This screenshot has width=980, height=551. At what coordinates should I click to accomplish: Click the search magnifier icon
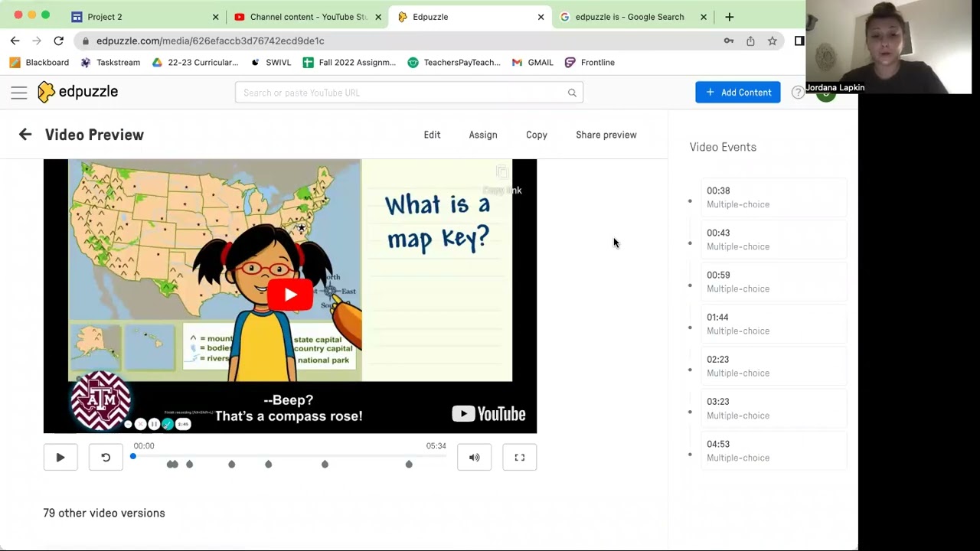pos(572,93)
